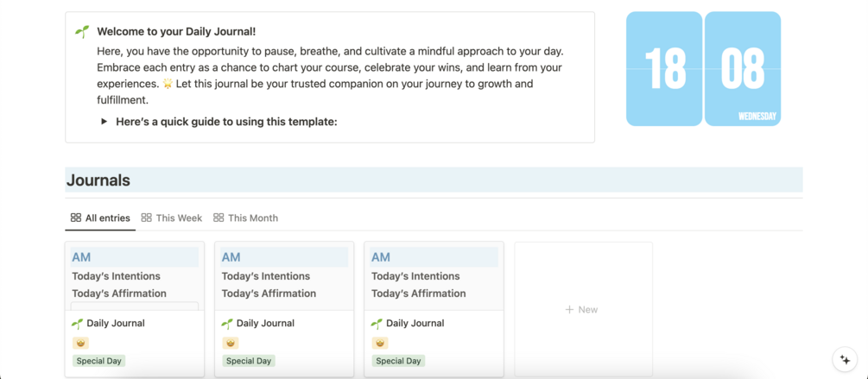This screenshot has width=868, height=379.
Task: Open the third Daily Journal entry title
Action: coord(415,324)
